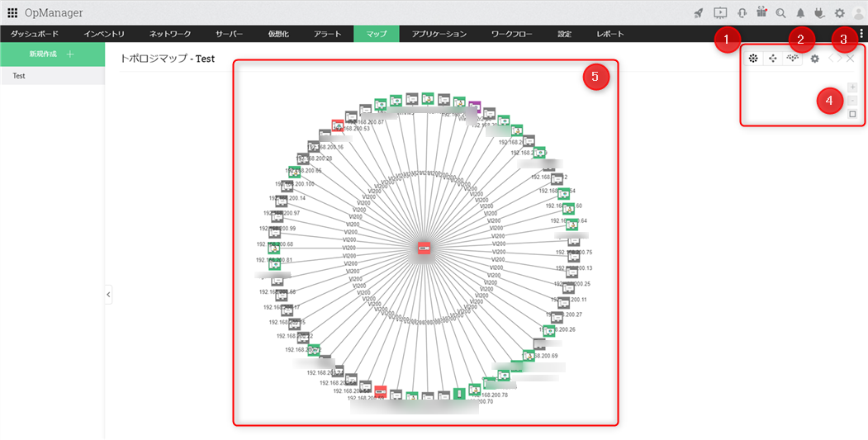The width and height of the screenshot is (868, 440).
Task: Click the rocket quick-start icon
Action: pos(699,13)
